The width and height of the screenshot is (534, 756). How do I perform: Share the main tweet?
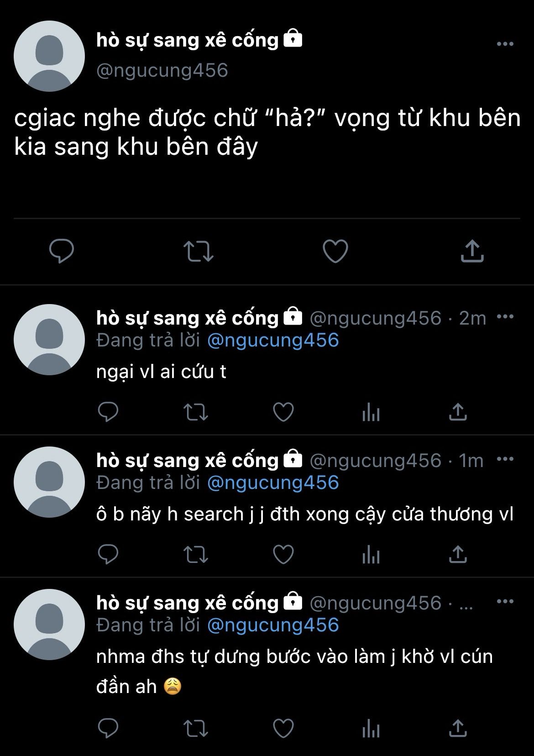[x=472, y=251]
